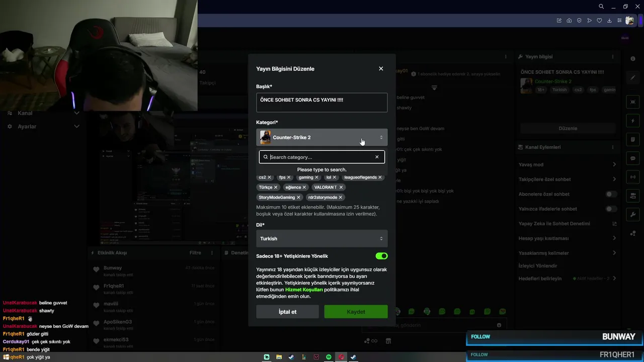This screenshot has width=644, height=362.
Task: Toggle Yalnızca ifadelerle sohbet switch
Action: point(611,209)
